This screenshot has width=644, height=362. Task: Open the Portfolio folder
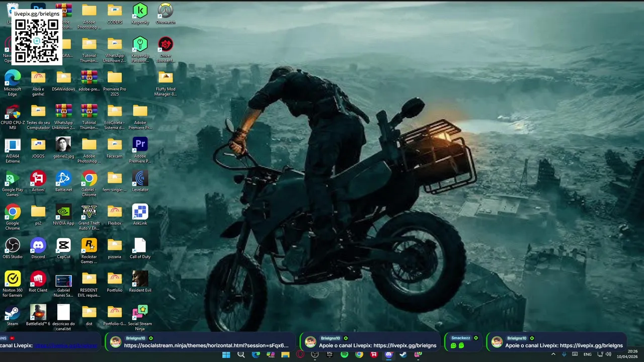[x=115, y=282]
